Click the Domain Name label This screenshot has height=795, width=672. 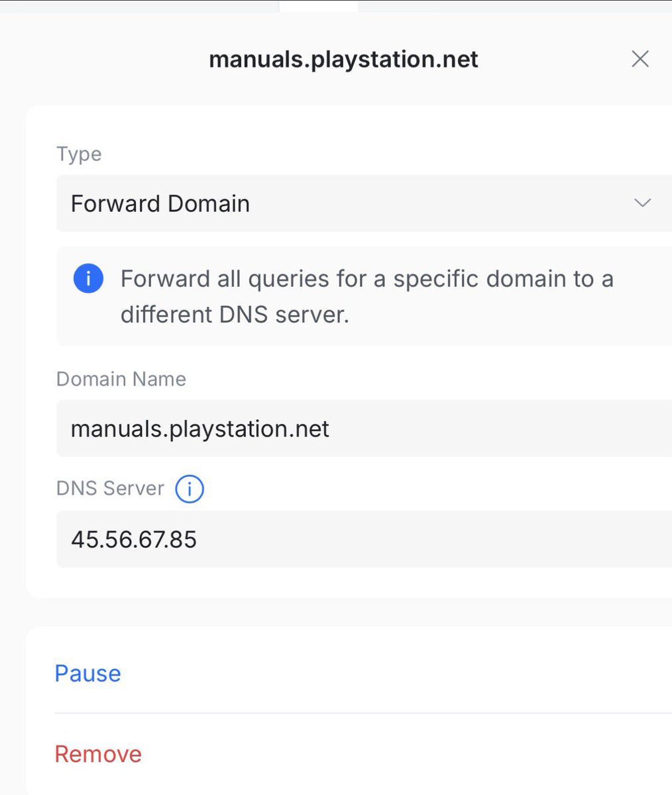[121, 379]
